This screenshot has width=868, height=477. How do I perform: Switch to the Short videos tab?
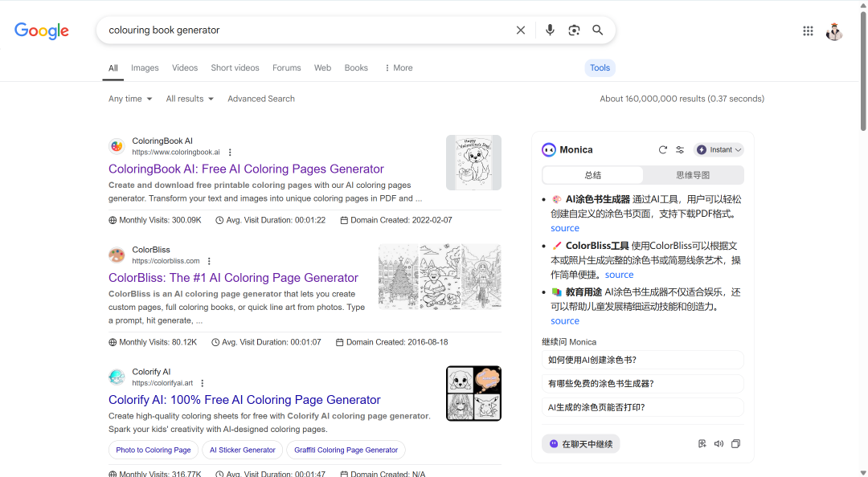point(235,68)
